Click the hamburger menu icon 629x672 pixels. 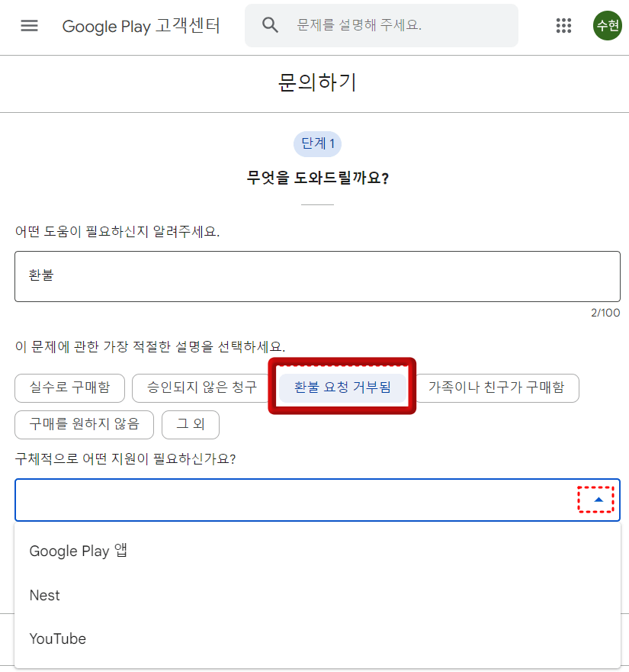pos(29,25)
